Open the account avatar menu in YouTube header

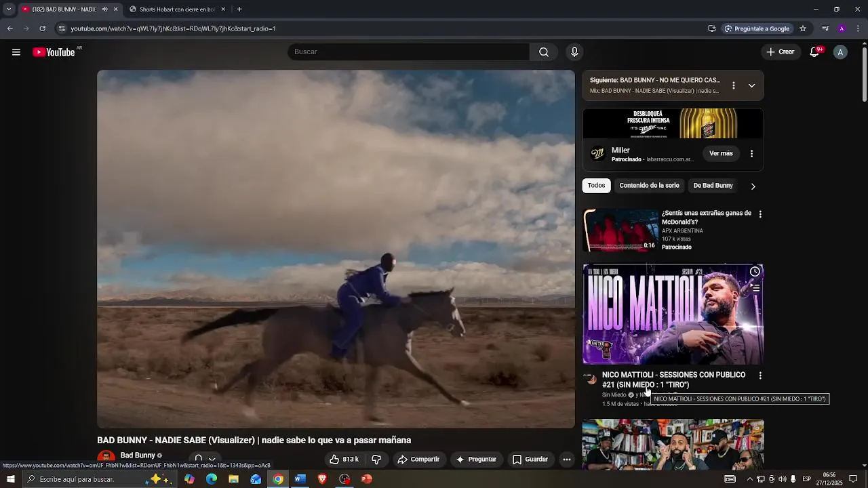click(x=840, y=52)
